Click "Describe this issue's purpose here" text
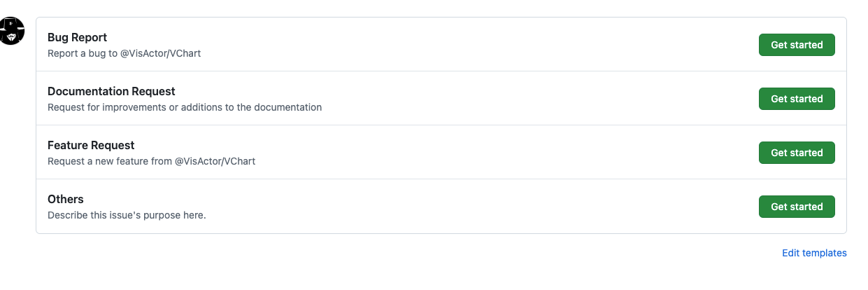Viewport: 868px width, 290px height. tap(127, 215)
